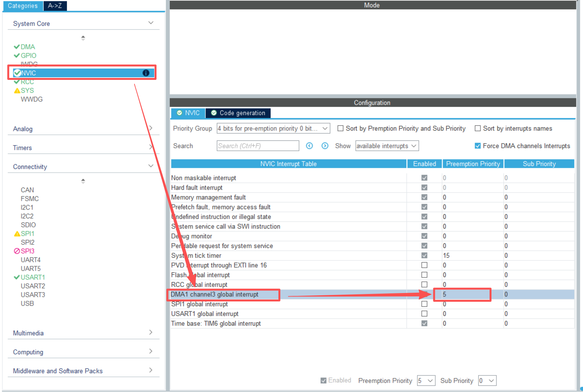Expand the Analog category
This screenshot has height=392, width=583.
(x=83, y=129)
